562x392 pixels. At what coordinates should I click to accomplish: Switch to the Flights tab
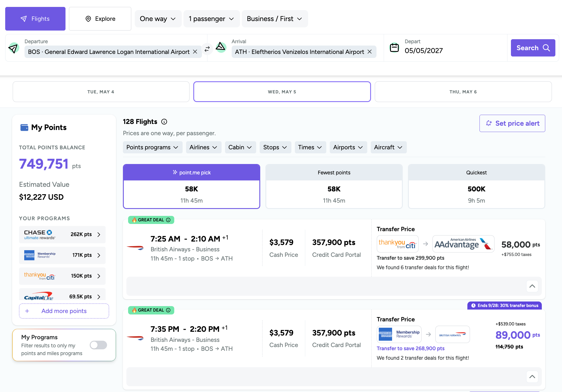35,19
